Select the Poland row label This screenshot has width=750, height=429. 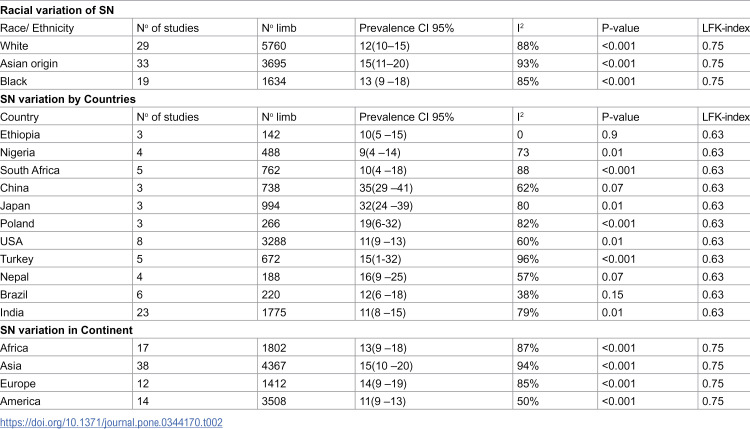(x=17, y=223)
